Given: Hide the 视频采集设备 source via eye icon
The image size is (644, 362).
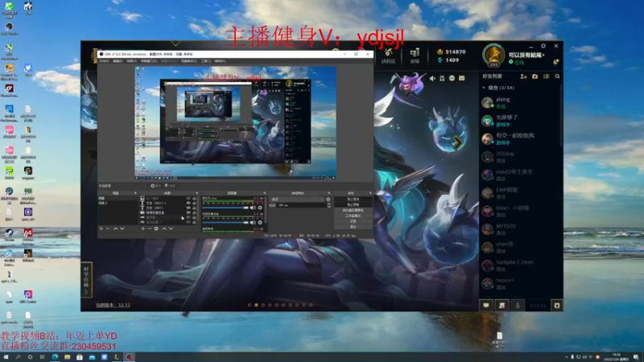Looking at the screenshot, I should coord(188,212).
